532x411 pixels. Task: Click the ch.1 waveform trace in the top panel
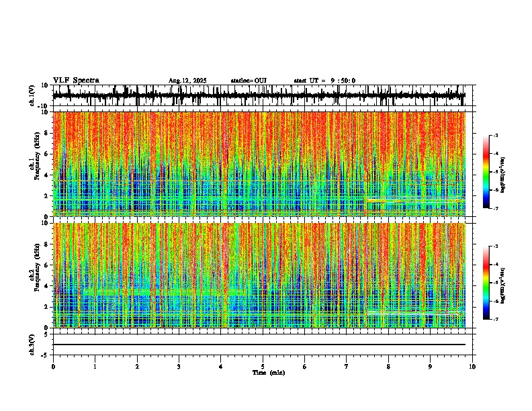(x=259, y=95)
